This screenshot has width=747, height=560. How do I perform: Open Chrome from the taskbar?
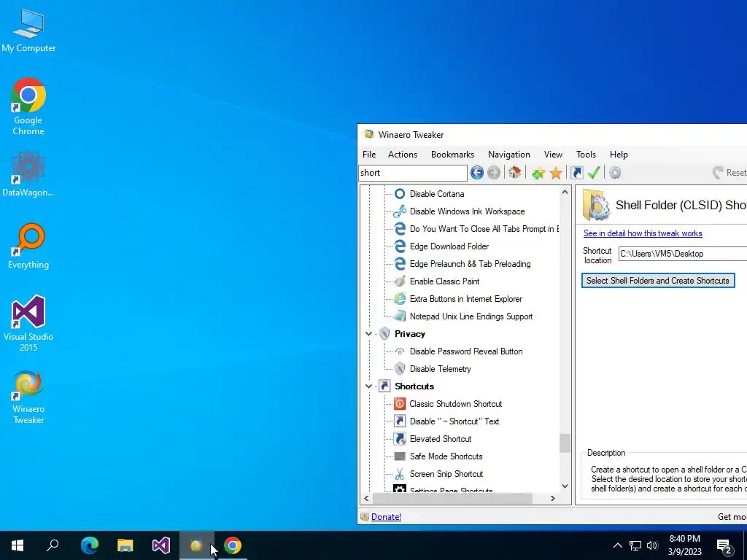tap(233, 545)
